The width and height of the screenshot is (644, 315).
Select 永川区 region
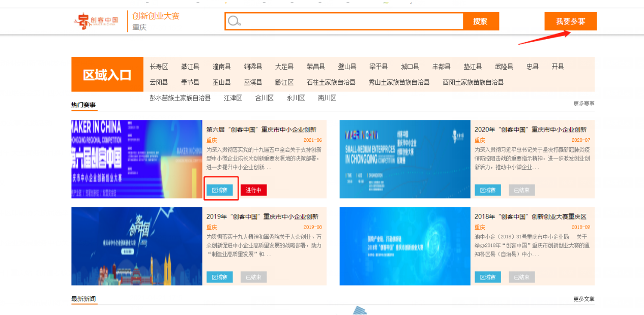tap(296, 98)
